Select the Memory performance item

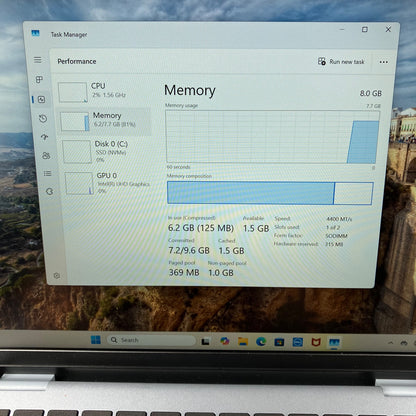tap(105, 121)
